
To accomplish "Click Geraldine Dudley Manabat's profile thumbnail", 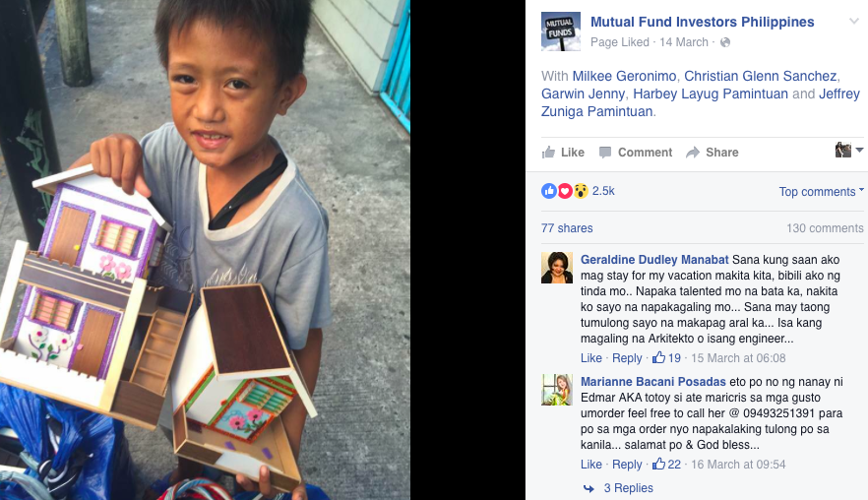I will pyautogui.click(x=557, y=268).
